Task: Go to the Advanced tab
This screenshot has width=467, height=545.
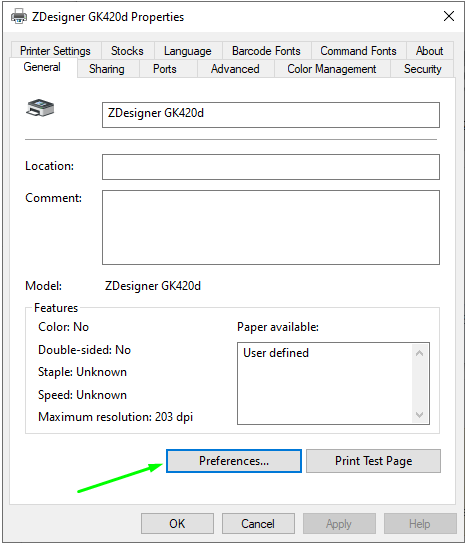Action: [x=235, y=68]
